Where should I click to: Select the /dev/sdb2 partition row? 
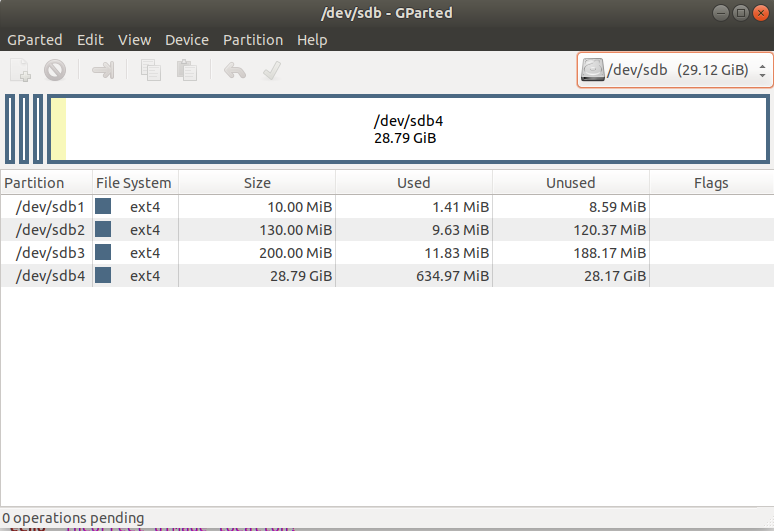coord(387,229)
